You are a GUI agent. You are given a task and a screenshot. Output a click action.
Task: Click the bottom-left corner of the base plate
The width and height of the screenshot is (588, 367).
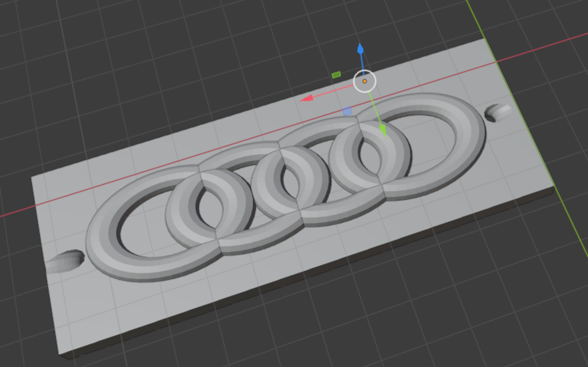[60, 353]
